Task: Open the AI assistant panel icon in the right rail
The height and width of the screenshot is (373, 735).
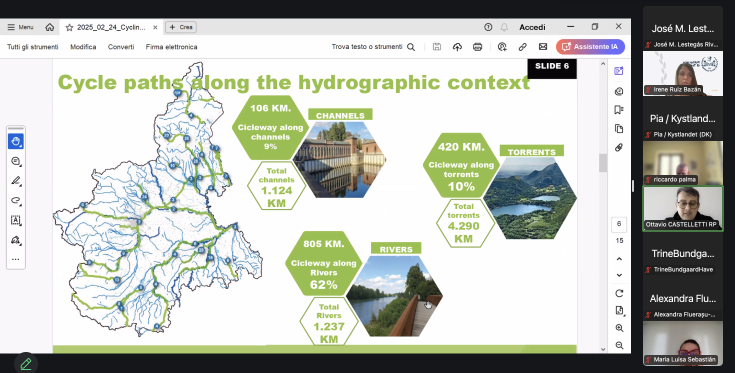Action: click(x=619, y=71)
